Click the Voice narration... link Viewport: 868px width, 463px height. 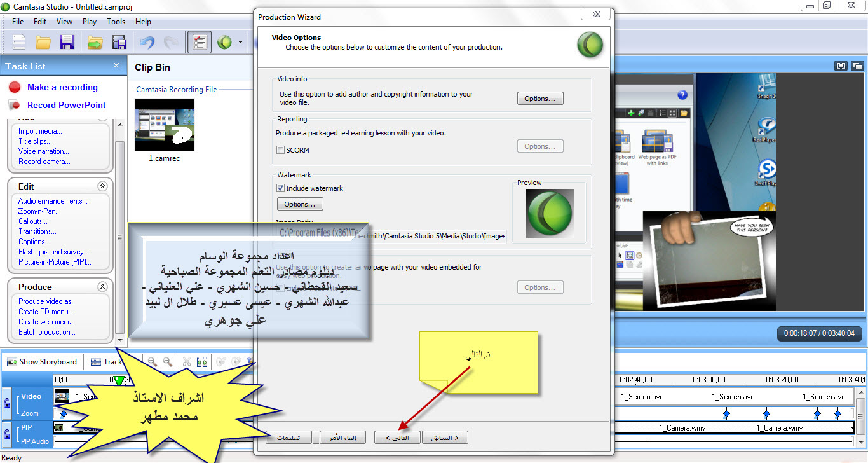[44, 151]
